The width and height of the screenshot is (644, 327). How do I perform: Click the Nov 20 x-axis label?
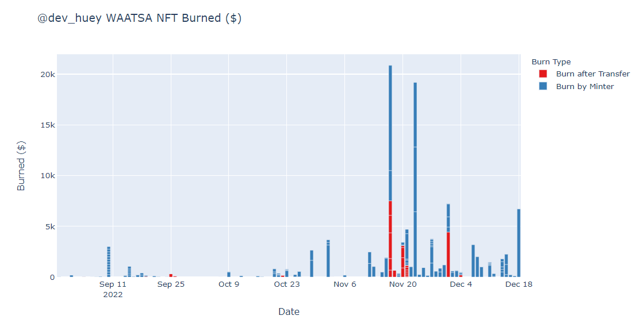click(x=403, y=284)
